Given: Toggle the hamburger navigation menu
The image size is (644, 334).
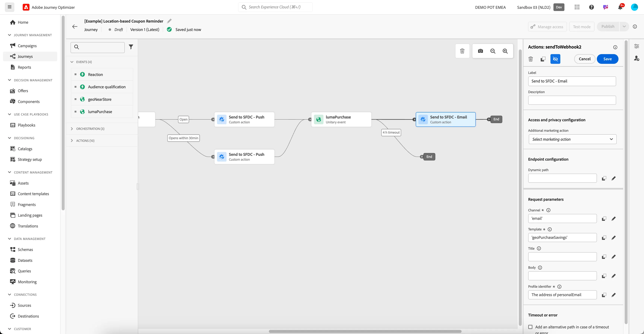Looking at the screenshot, I should pos(10,7).
